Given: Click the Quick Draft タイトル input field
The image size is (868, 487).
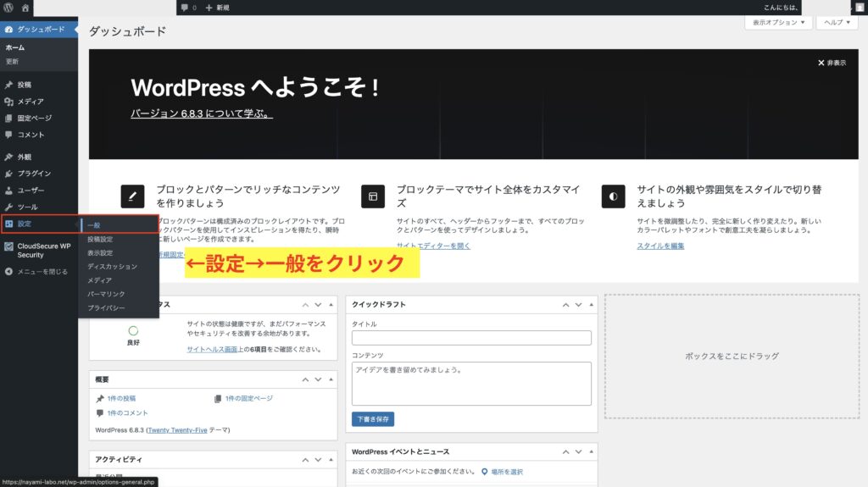Looking at the screenshot, I should pos(471,338).
